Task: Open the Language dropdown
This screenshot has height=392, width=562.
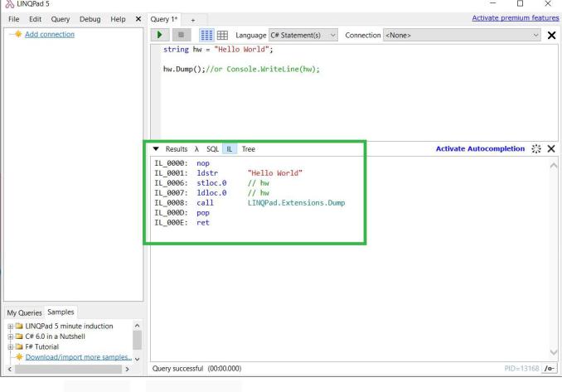Action: [x=303, y=35]
